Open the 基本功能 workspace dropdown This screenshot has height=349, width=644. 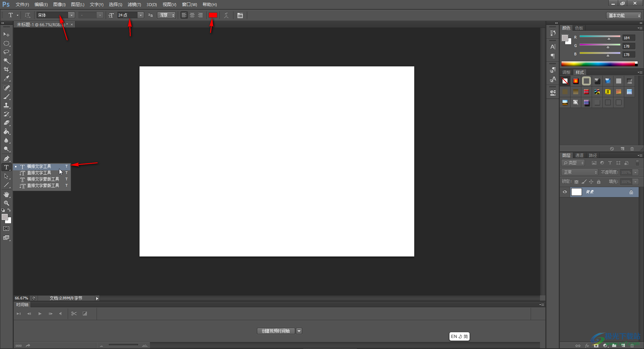click(624, 15)
